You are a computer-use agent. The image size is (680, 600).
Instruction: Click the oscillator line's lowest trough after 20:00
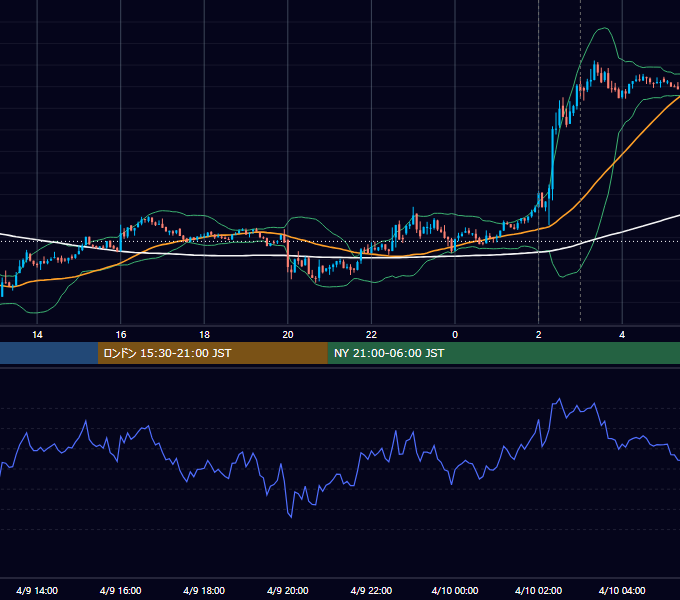click(x=291, y=516)
